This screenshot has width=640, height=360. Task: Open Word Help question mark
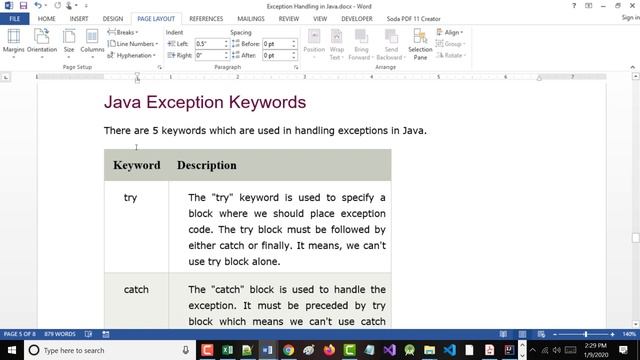click(x=574, y=6)
